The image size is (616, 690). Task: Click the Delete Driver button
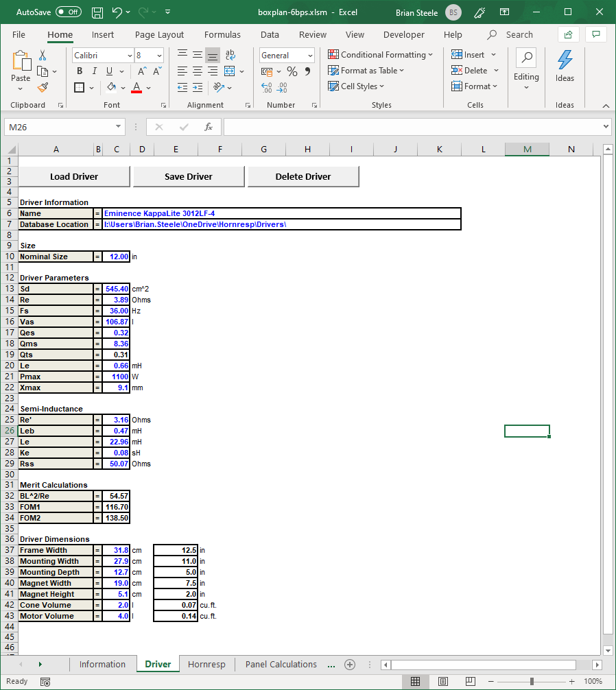303,176
